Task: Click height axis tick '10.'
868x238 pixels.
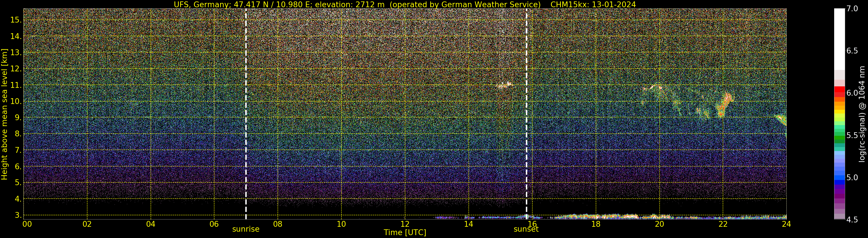Action: tap(16, 101)
